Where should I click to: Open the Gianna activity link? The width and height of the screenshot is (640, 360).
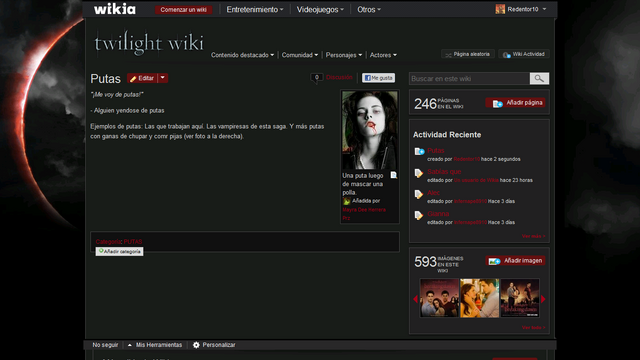438,214
